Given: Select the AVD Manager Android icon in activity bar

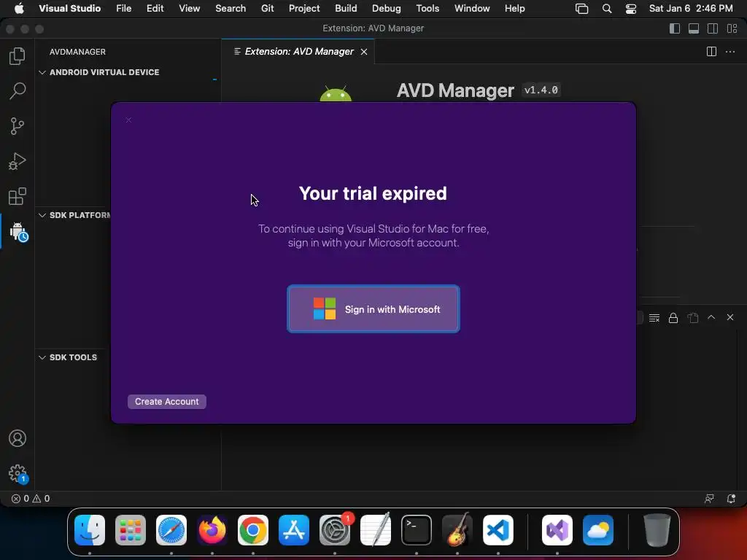Looking at the screenshot, I should pyautogui.click(x=18, y=231).
